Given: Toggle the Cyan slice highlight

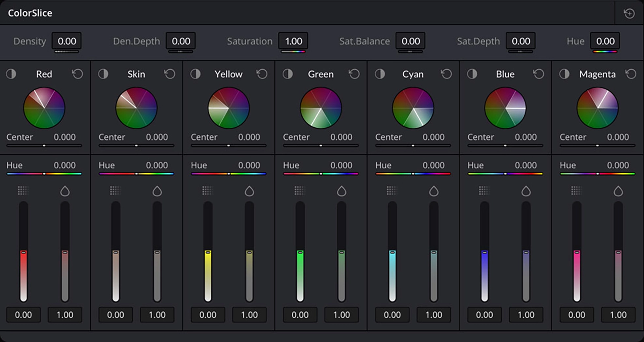Looking at the screenshot, I should 380,74.
